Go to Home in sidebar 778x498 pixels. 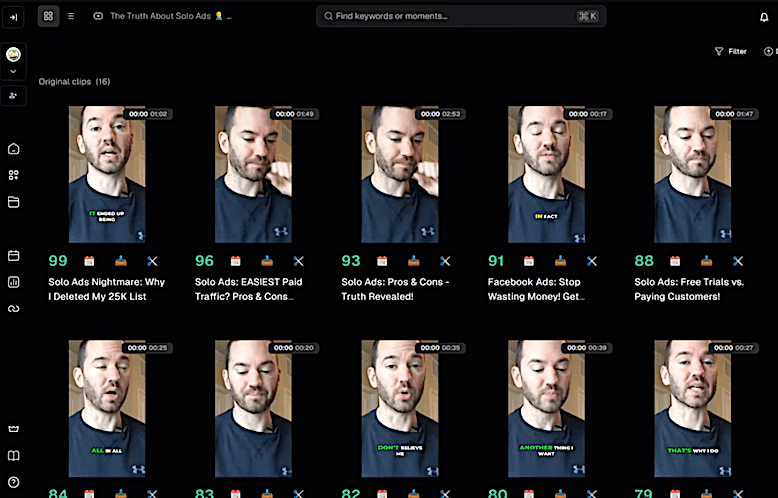click(14, 149)
